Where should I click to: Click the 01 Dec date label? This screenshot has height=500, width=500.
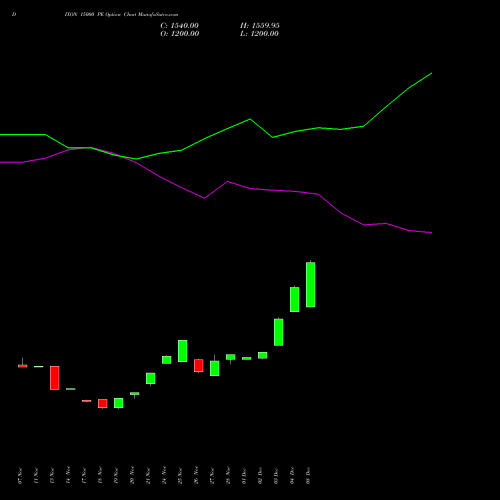244,476
